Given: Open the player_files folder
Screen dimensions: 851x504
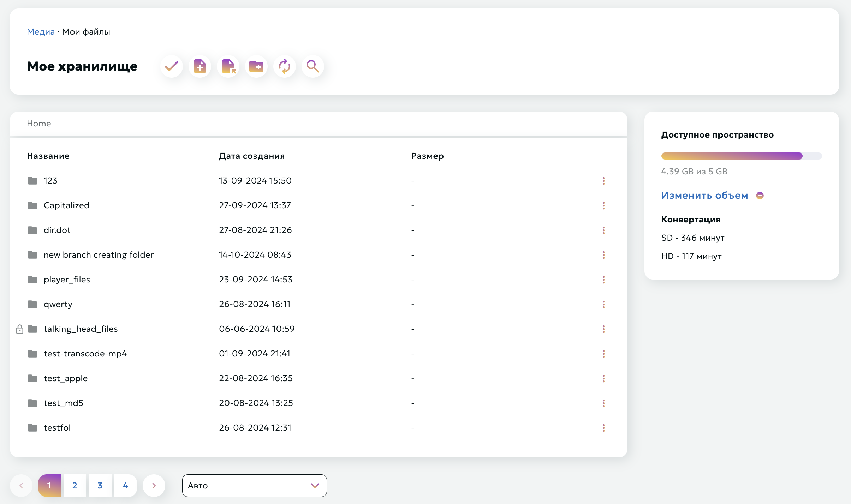Looking at the screenshot, I should coord(67,280).
